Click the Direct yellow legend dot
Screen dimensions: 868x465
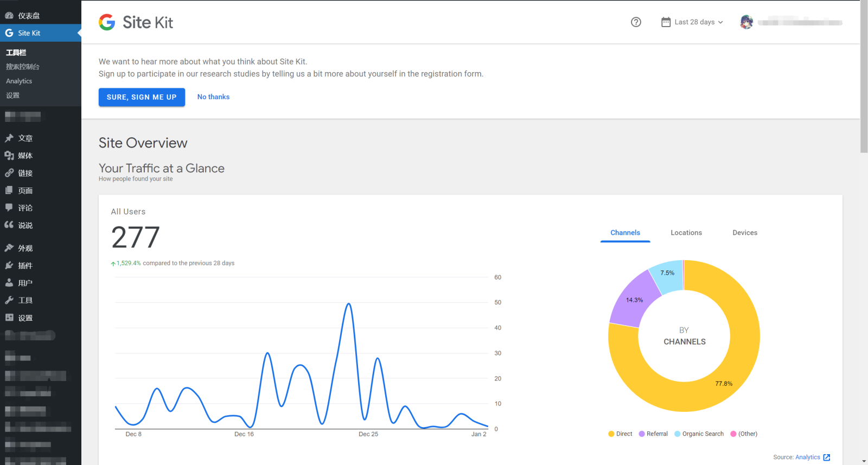(x=611, y=434)
